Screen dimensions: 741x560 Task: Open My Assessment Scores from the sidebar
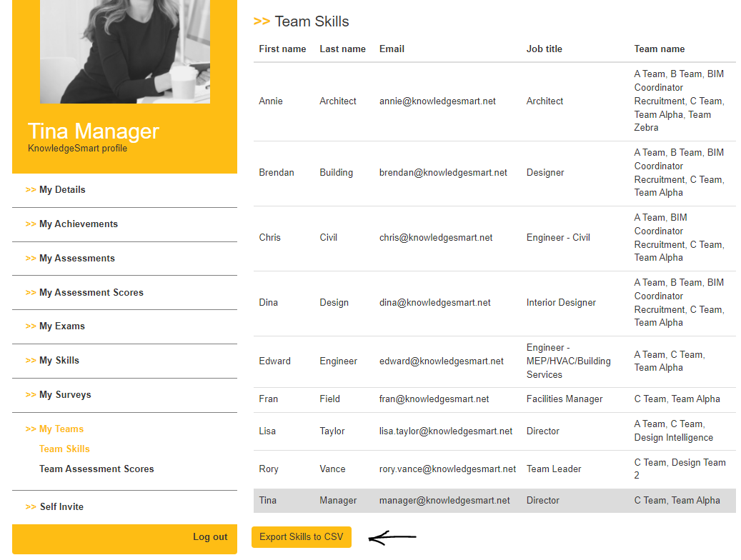coord(93,292)
